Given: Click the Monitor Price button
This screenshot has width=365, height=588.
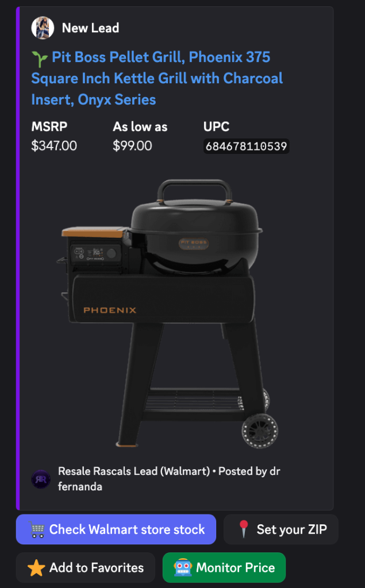Looking at the screenshot, I should pyautogui.click(x=224, y=568).
